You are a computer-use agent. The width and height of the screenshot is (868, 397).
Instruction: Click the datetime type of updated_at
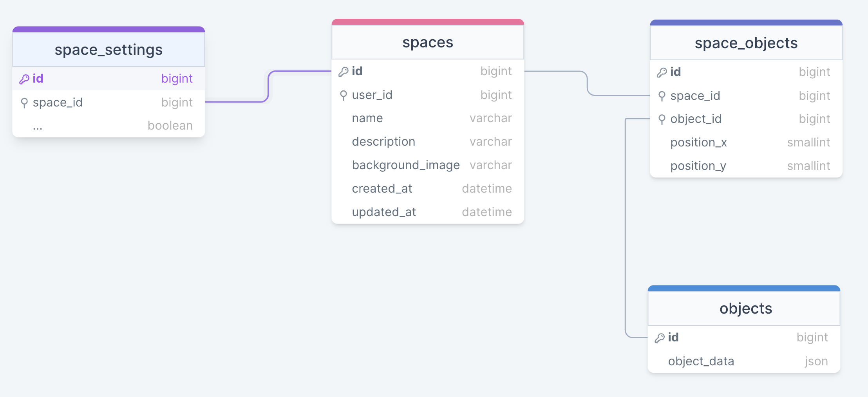[x=487, y=212]
